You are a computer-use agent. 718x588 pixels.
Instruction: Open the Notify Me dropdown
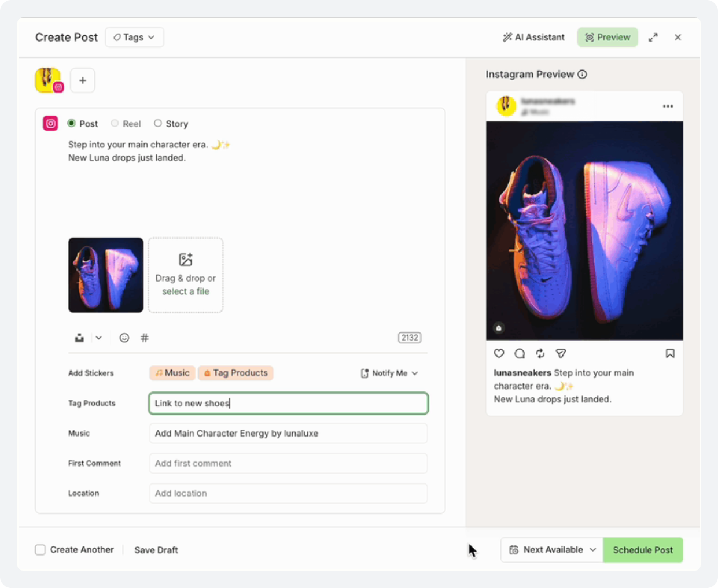[x=389, y=373]
